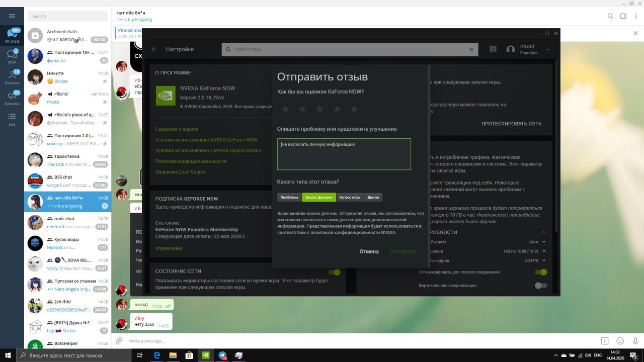This screenshot has width=644, height=362.
Task: Rate GeForce NOW five stars
Action: 354,109
